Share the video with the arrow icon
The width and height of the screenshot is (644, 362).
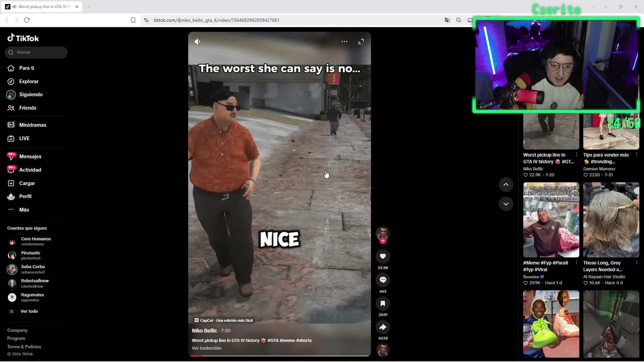tap(383, 327)
